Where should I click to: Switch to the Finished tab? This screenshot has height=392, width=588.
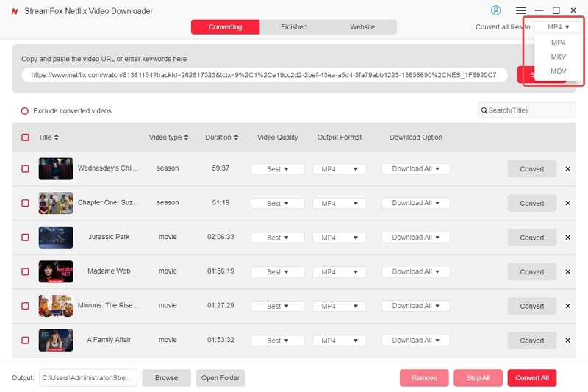click(x=293, y=27)
